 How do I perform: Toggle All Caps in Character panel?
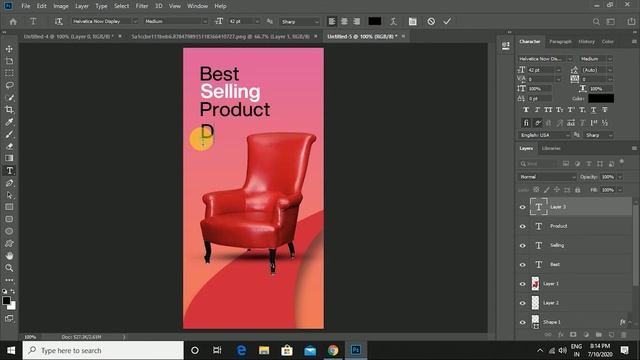point(548,110)
